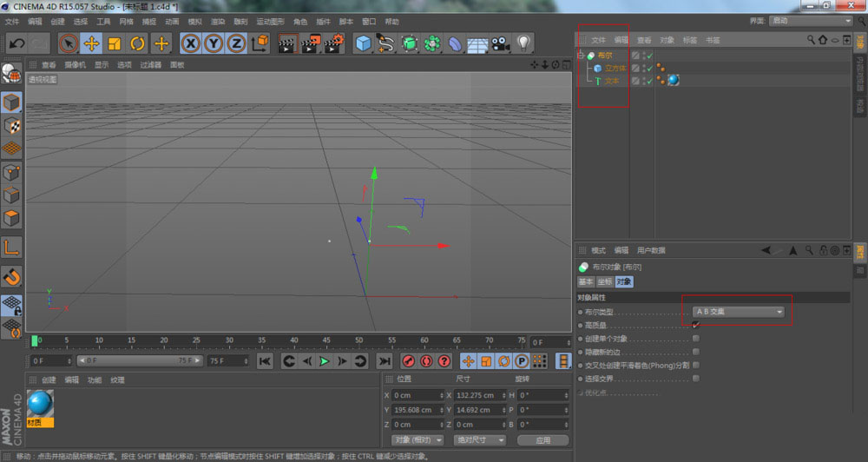Jump to the end of the animation
This screenshot has width=868, height=462.
(x=384, y=361)
